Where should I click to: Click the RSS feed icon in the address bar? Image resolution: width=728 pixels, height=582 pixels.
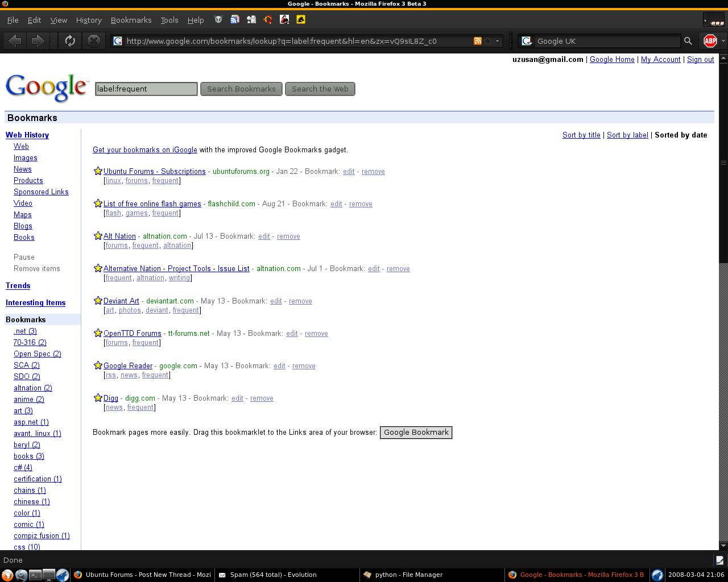(478, 41)
